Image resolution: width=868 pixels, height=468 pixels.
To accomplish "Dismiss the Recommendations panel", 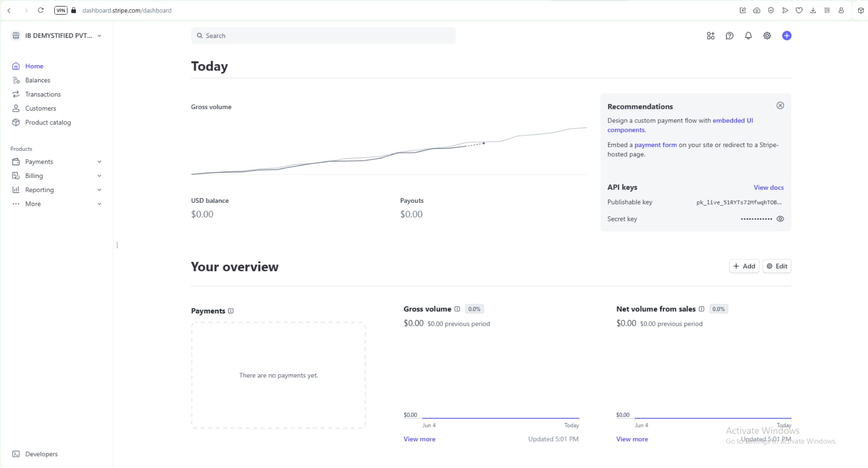I will pyautogui.click(x=780, y=106).
